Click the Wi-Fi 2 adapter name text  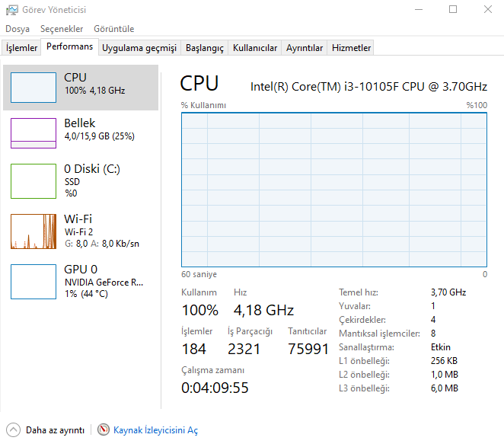click(78, 232)
